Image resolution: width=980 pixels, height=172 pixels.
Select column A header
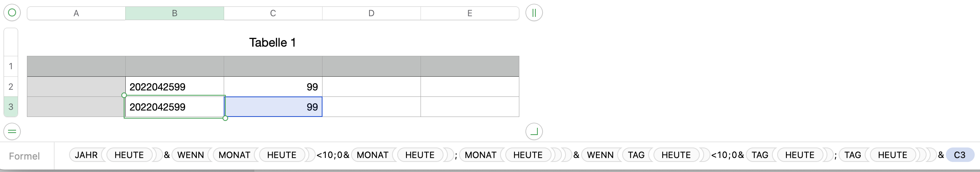[x=76, y=13]
